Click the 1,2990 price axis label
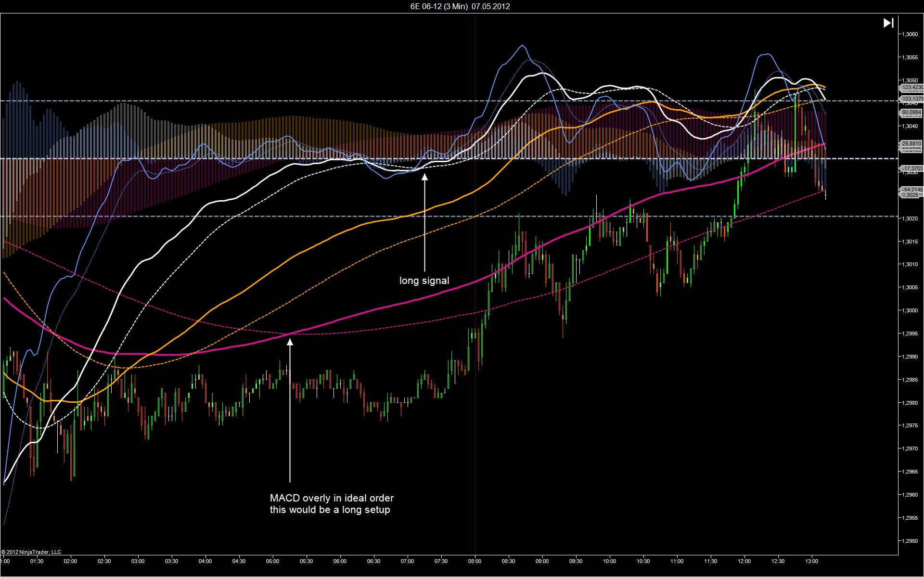924x577 pixels. (910, 357)
